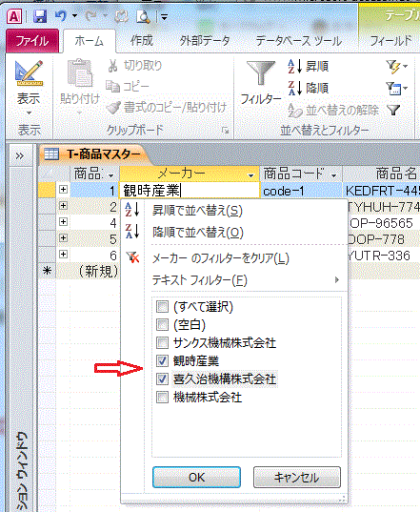Image resolution: width=420 pixels, height=512 pixels.
Task: Select the (新規) new record row
Action: pyautogui.click(x=48, y=271)
